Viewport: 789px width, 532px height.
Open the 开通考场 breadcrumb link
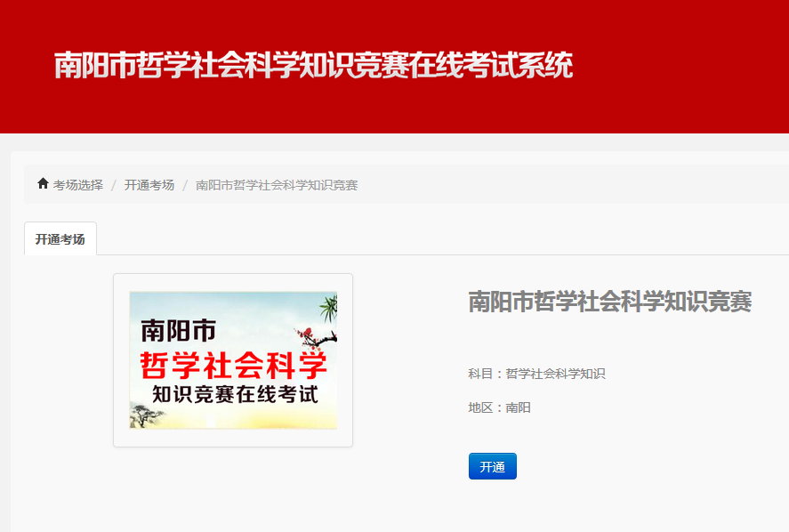[149, 185]
